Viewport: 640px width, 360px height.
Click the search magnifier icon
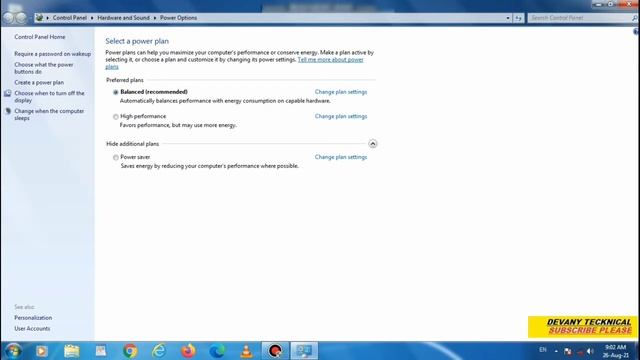635,18
